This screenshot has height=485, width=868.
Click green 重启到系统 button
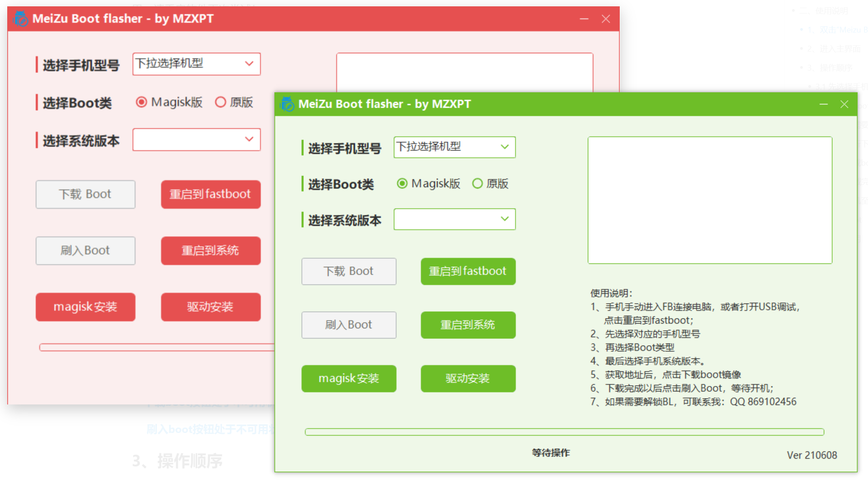pos(468,325)
